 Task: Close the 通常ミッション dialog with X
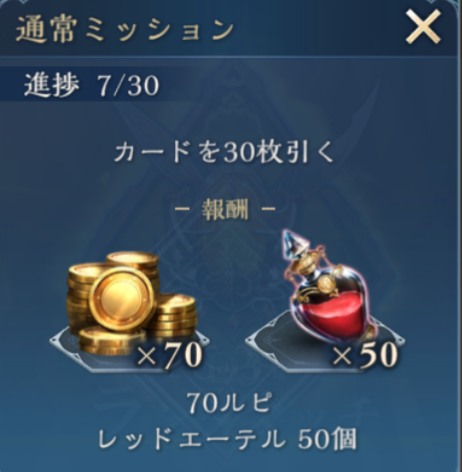423,26
